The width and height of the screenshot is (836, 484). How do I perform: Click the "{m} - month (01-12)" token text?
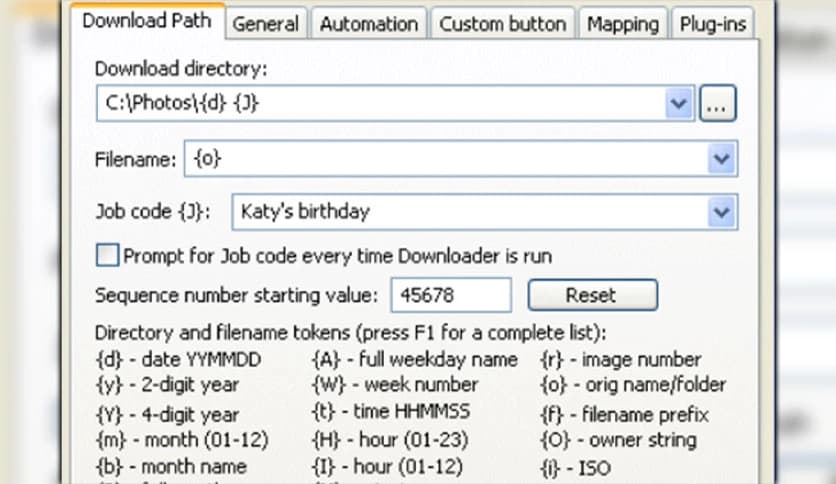pos(182,440)
